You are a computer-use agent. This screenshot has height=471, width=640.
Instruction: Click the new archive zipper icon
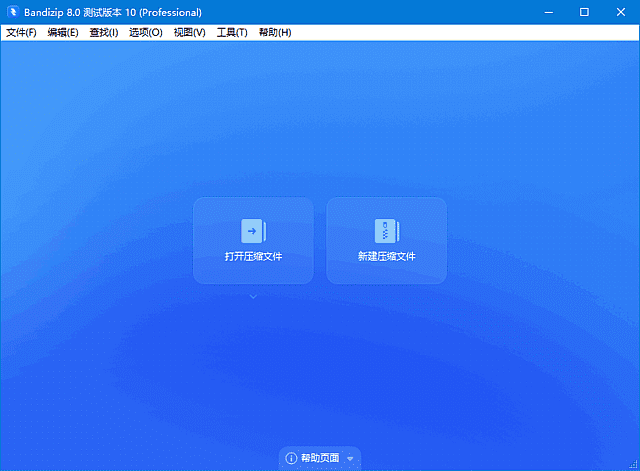386,231
